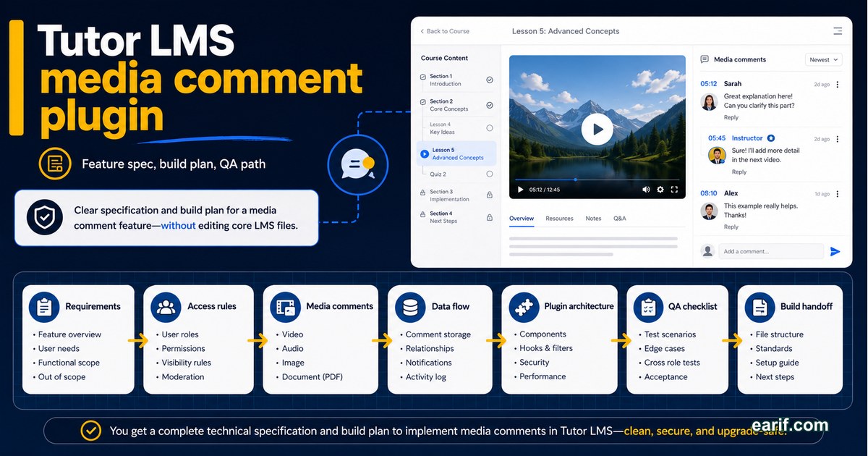Viewport: 868px width, 456px height.
Task: Click Sarah's avatar picture
Action: pyautogui.click(x=710, y=102)
